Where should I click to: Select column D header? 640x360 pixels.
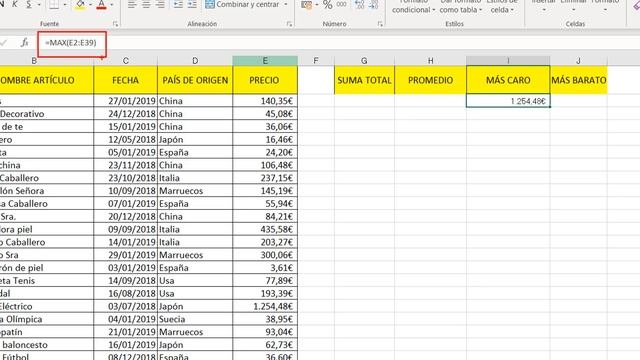(195, 61)
